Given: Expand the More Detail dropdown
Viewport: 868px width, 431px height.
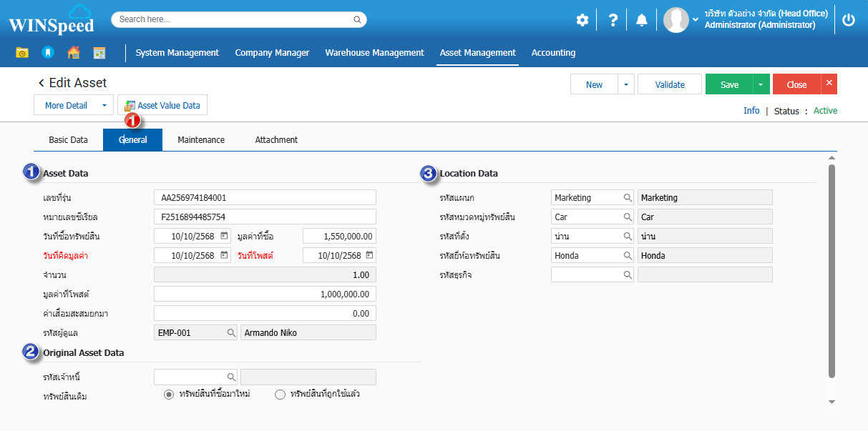Looking at the screenshot, I should pos(104,106).
